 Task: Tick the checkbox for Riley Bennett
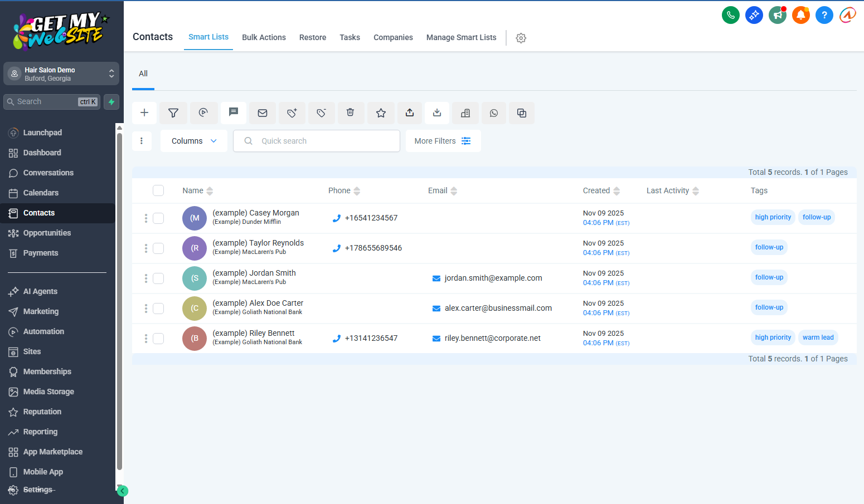[x=158, y=339]
